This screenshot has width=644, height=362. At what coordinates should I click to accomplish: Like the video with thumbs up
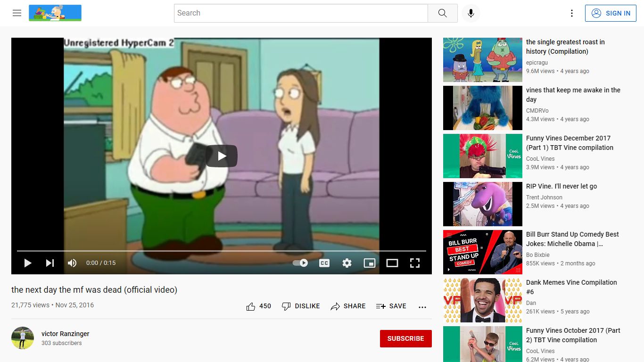(x=259, y=306)
